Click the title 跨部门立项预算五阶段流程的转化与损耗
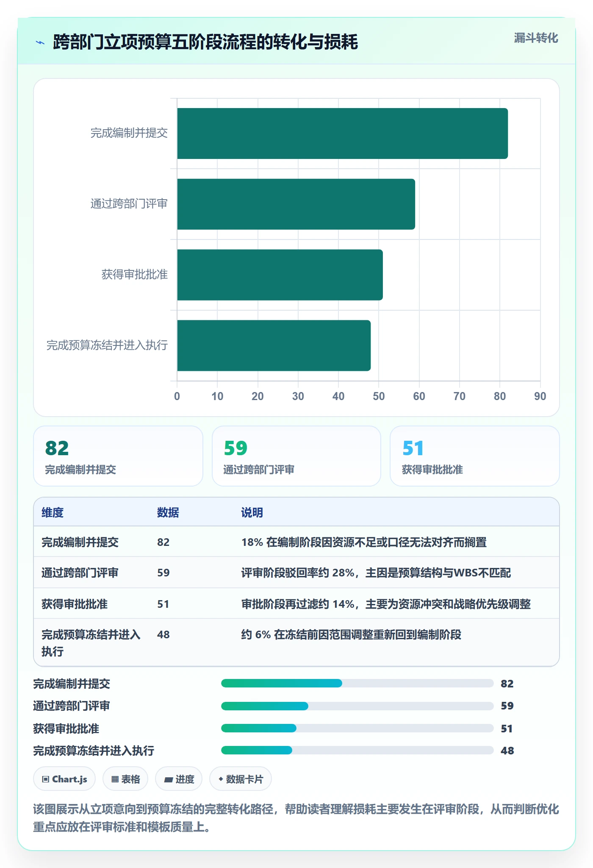Viewport: 593px width, 868px height. pos(205,42)
